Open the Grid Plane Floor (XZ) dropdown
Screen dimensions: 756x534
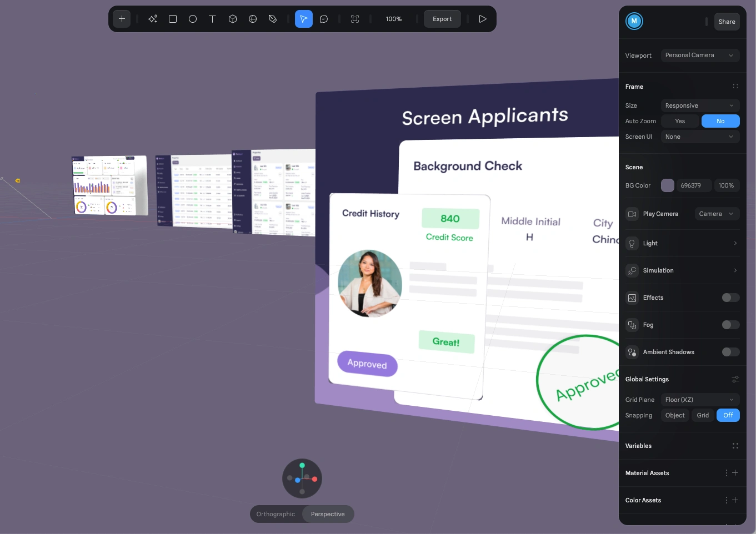700,400
